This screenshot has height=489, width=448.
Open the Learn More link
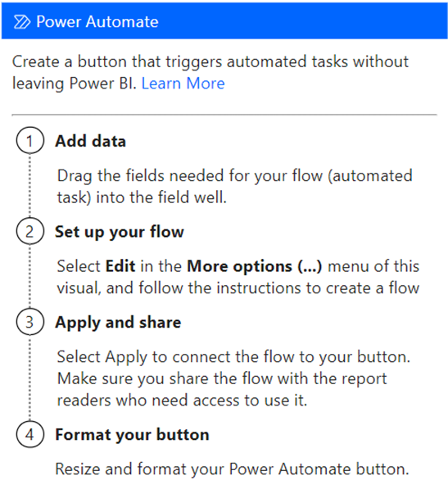pos(183,84)
